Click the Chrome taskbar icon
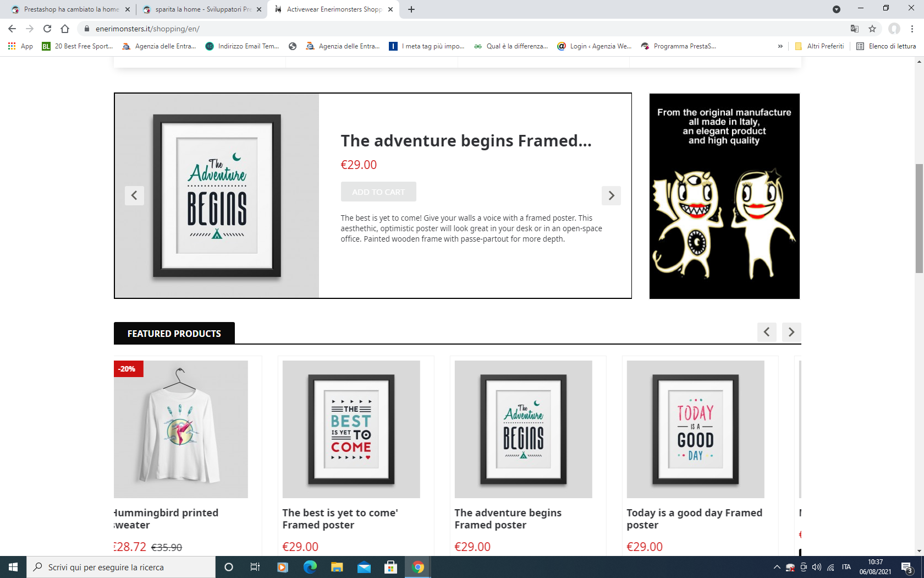Image resolution: width=924 pixels, height=578 pixels. [418, 567]
